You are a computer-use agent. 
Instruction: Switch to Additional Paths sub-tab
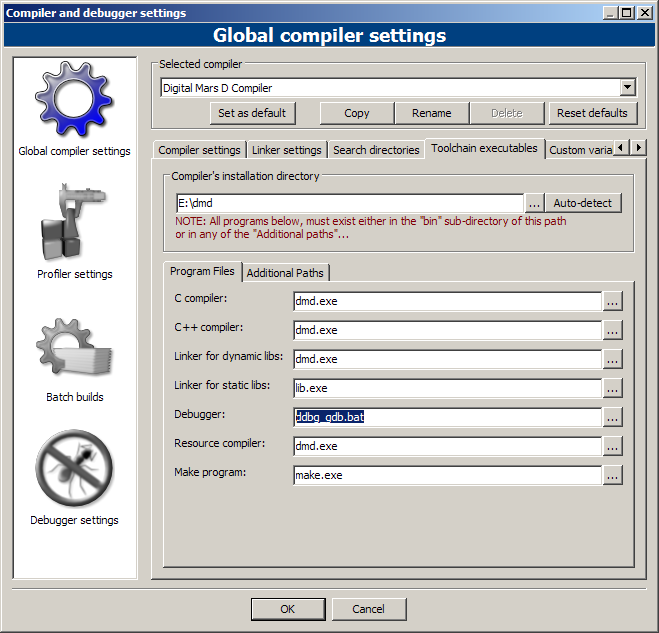click(285, 273)
